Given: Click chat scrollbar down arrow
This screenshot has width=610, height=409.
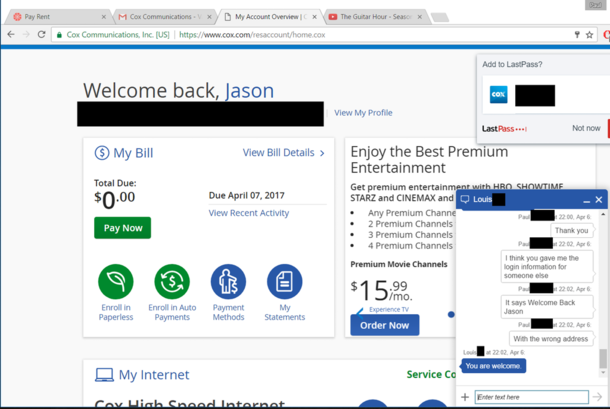Looking at the screenshot, I should pos(603,373).
